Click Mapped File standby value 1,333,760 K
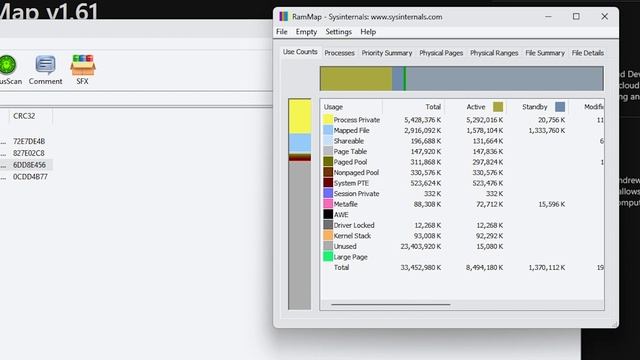This screenshot has height=360, width=640. click(x=547, y=130)
